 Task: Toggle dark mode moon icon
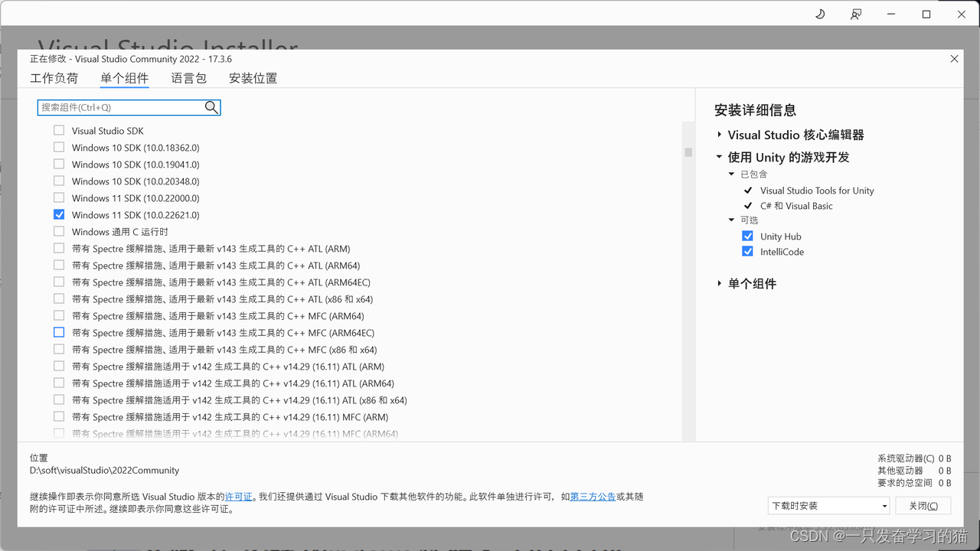[820, 14]
